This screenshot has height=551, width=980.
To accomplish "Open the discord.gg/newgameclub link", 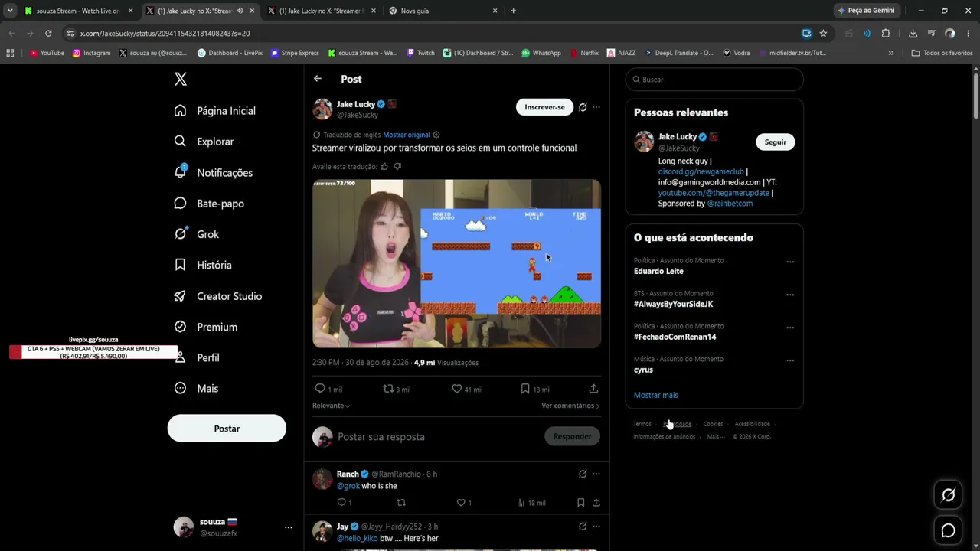I will tap(701, 172).
